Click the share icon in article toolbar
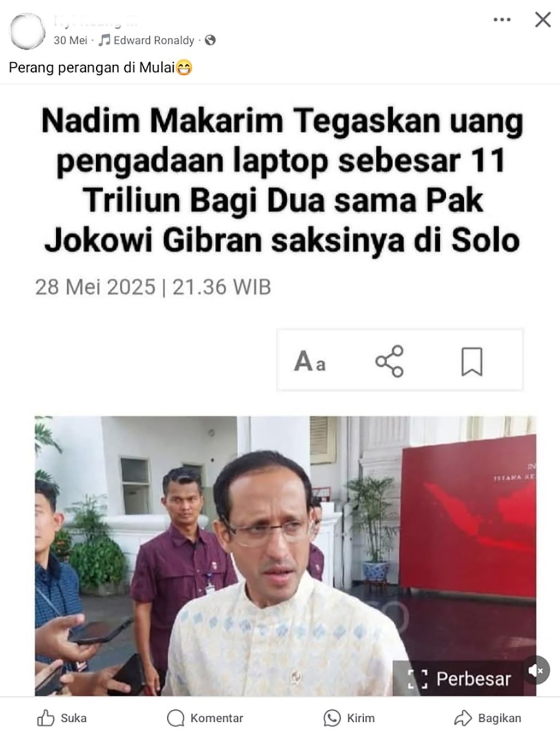Screen dimensions: 560x742 (389, 361)
